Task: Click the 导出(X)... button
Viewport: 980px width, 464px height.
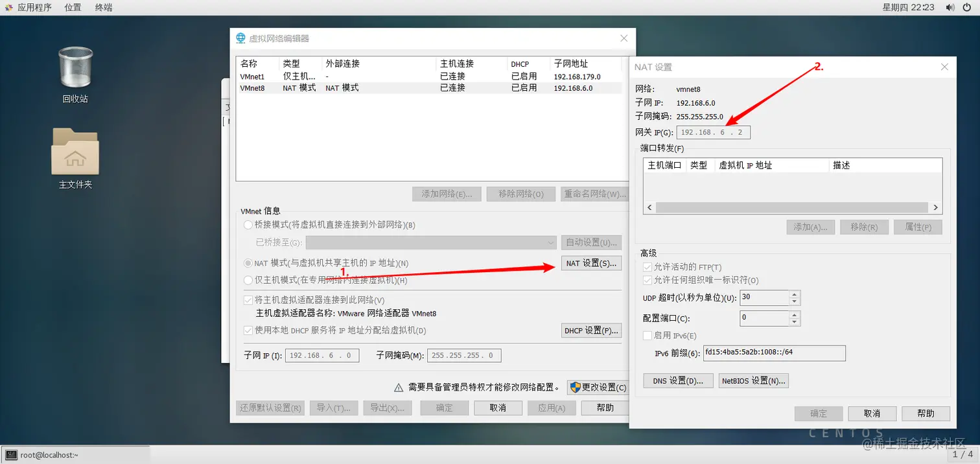Action: click(x=388, y=408)
